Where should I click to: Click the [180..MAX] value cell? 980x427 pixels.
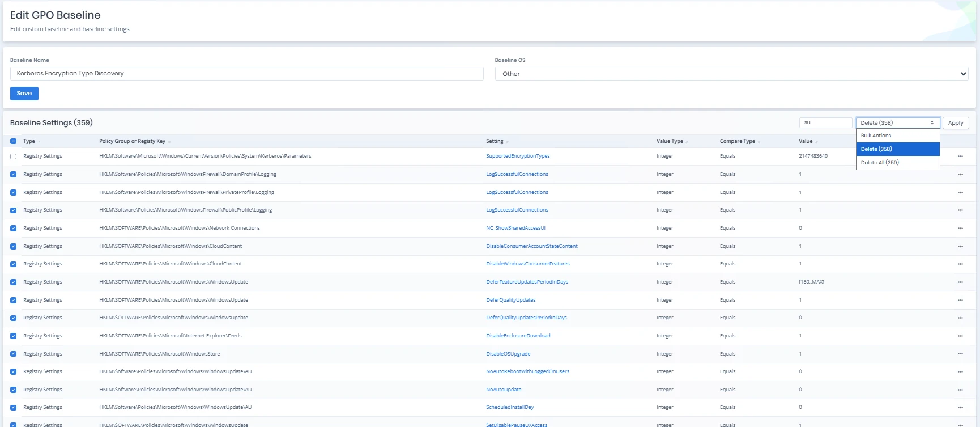point(811,282)
